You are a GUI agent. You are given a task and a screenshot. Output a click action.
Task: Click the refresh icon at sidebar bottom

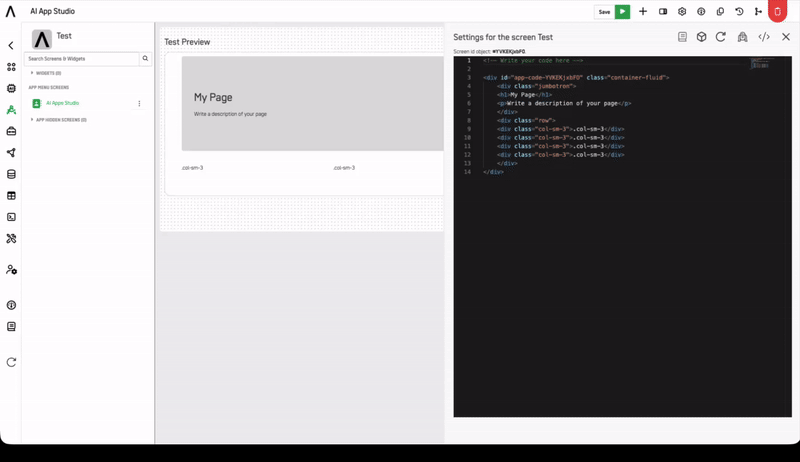11,362
